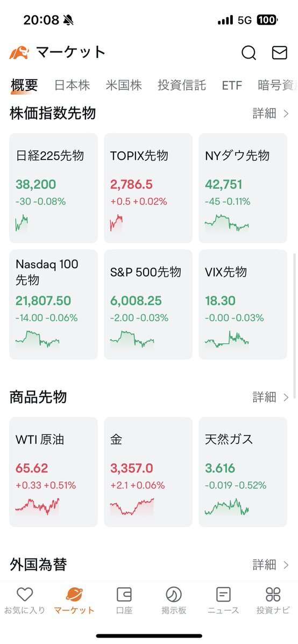
Task: Expand 商品先物 details chevron
Action: pyautogui.click(x=286, y=397)
